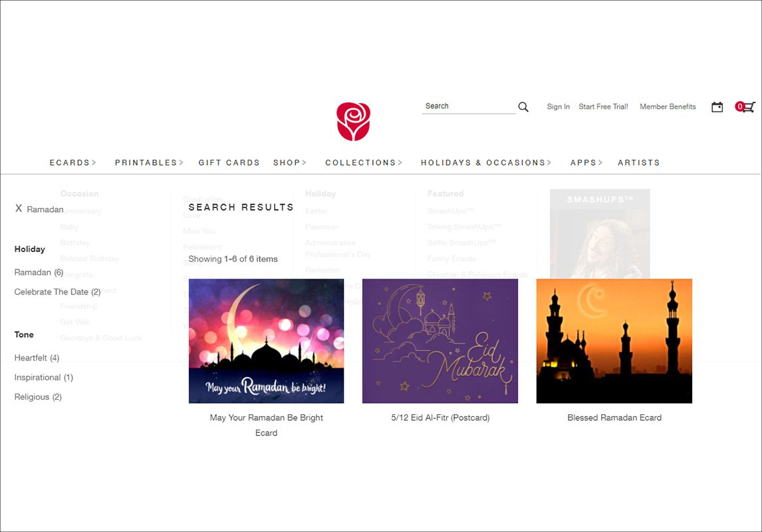Viewport: 762px width, 532px height.
Task: Click the magnifying glass search icon
Action: 523,107
